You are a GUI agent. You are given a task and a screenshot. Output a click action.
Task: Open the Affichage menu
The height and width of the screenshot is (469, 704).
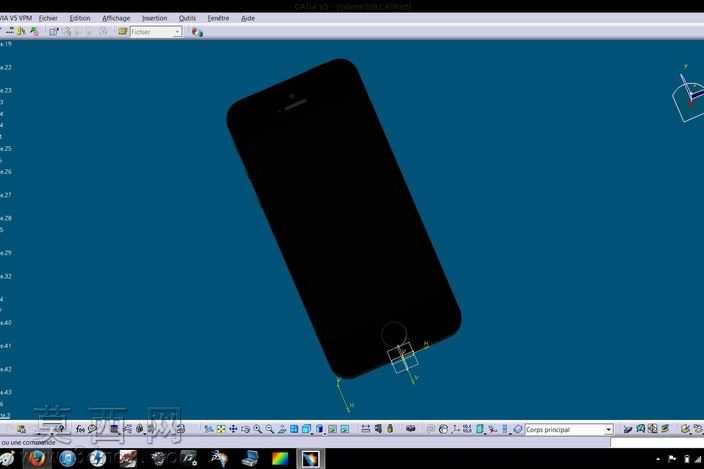(116, 18)
